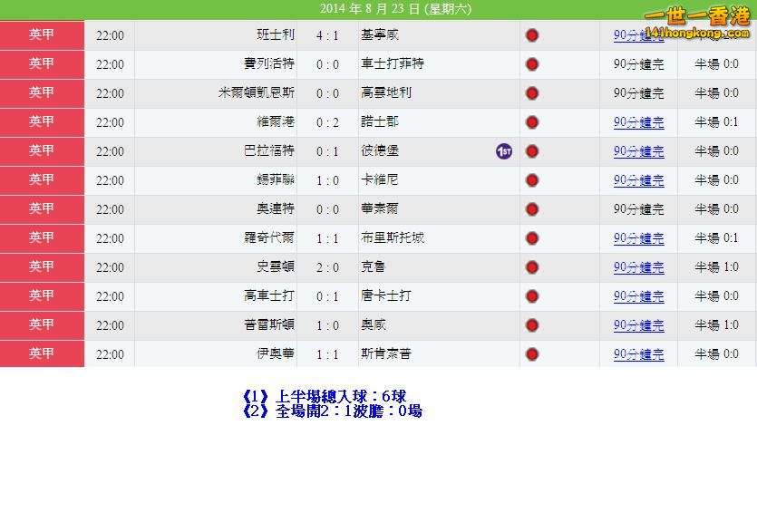Viewport: 757px width, 532px height.
Task: Click away team name 車士打菲特
Action: 393,63
